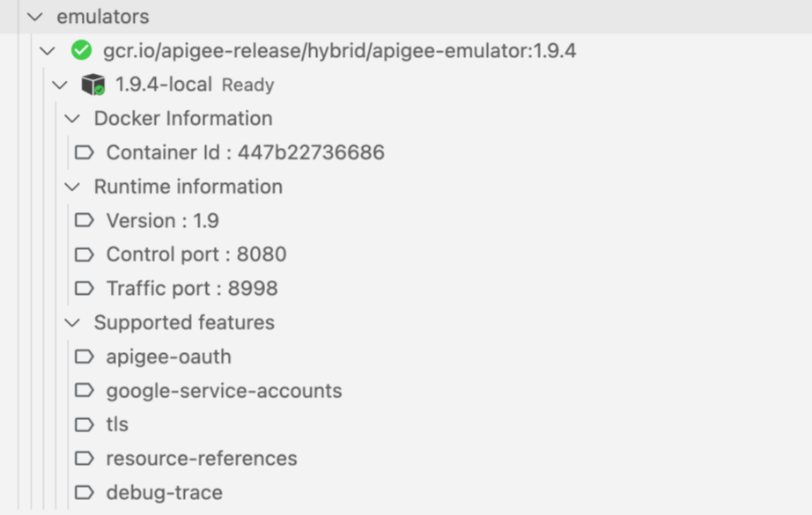Collapse the Runtime information section

click(72, 187)
